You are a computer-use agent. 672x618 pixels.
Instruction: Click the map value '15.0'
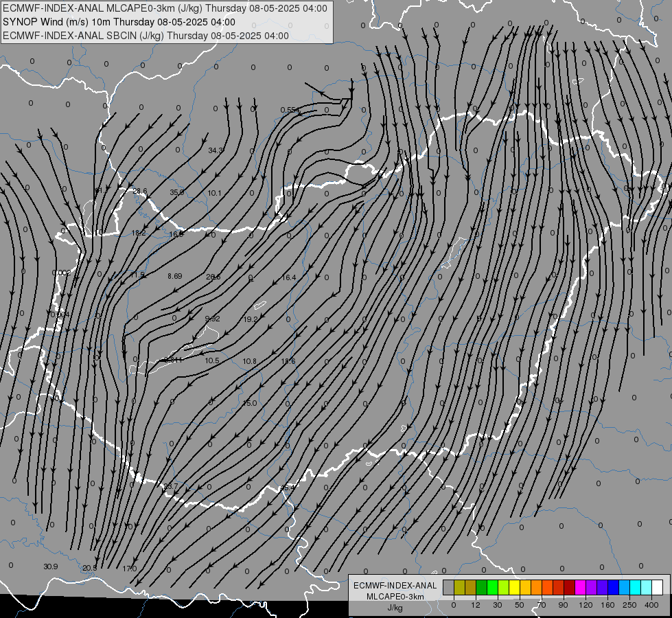pos(250,403)
